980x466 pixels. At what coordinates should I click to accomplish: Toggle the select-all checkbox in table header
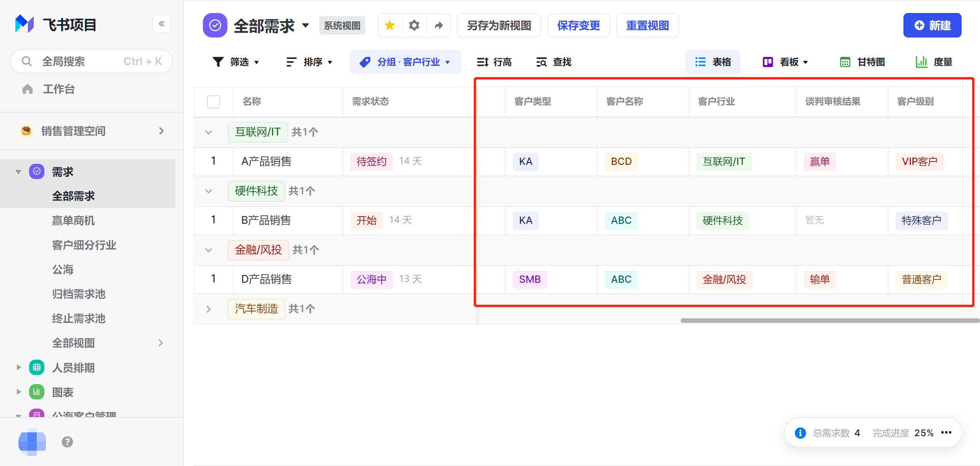(214, 101)
